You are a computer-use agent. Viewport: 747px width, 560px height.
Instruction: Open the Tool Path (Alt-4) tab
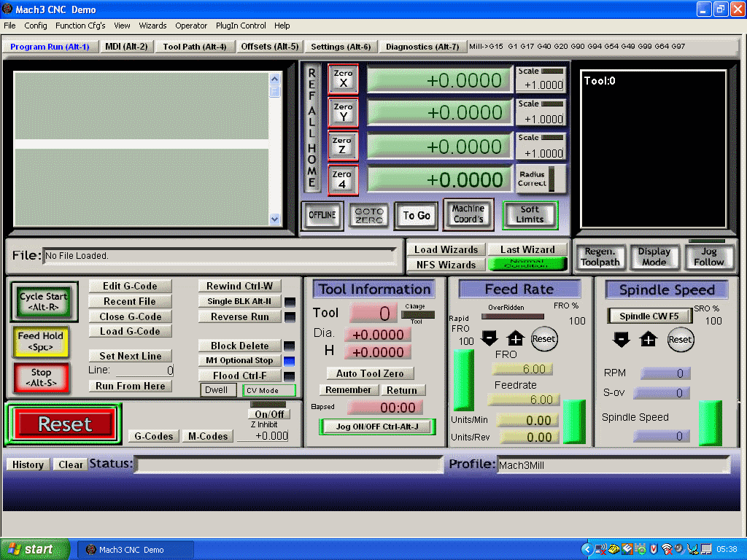(194, 47)
